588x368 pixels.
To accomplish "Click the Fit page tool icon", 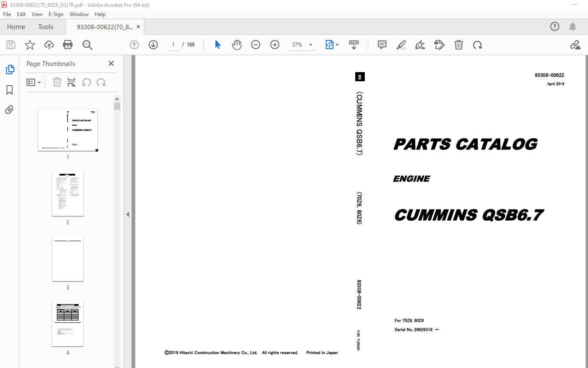I will [329, 45].
